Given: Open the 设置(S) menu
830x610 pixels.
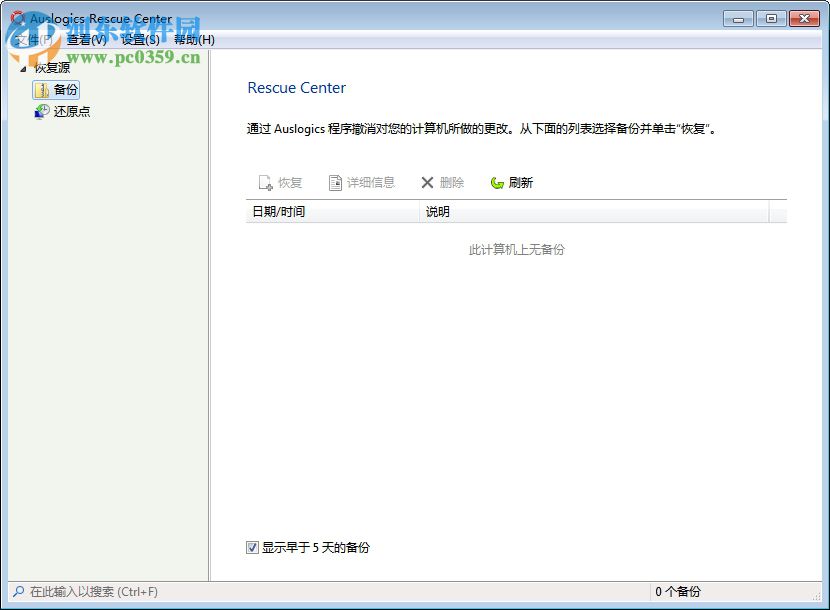Looking at the screenshot, I should (x=137, y=39).
